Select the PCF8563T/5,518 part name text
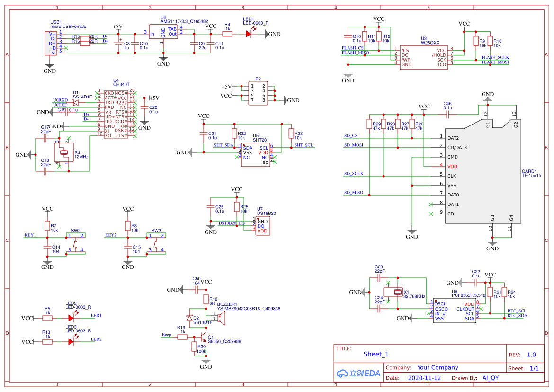Image resolution: width=554 pixels, height=392 pixels. 468,295
